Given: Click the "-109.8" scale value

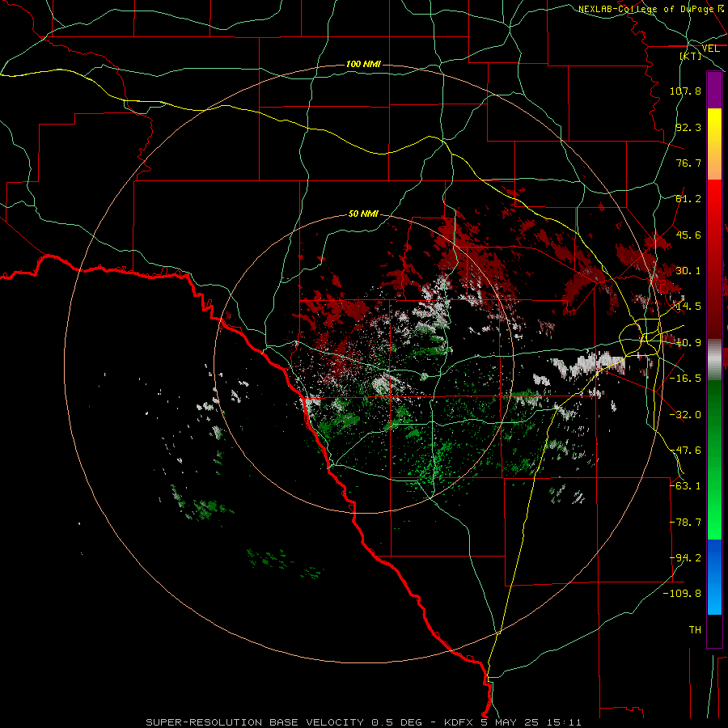Looking at the screenshot, I should [x=683, y=594].
